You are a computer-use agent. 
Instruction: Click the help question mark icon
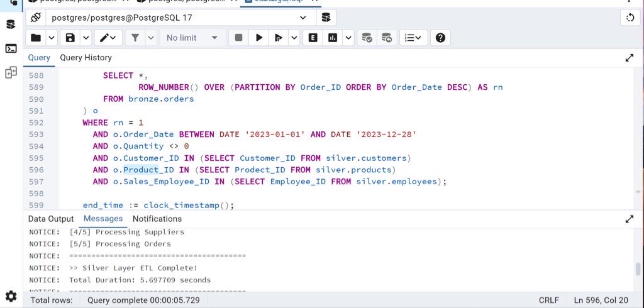click(440, 38)
